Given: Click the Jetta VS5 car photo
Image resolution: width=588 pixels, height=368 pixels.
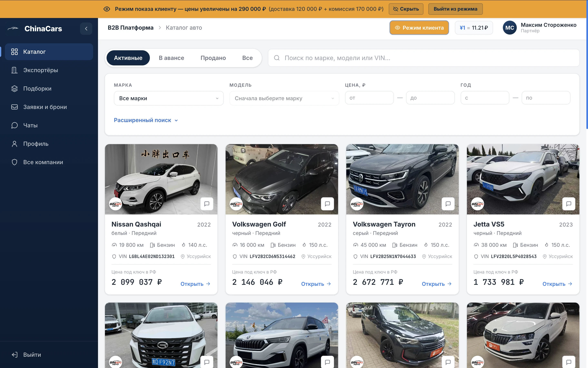Looking at the screenshot, I should (x=523, y=179).
